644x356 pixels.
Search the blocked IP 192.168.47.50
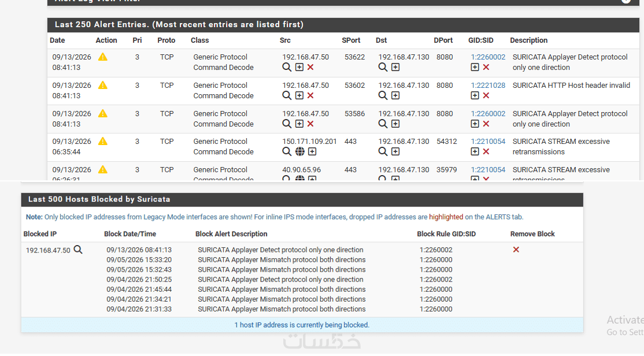coord(78,250)
